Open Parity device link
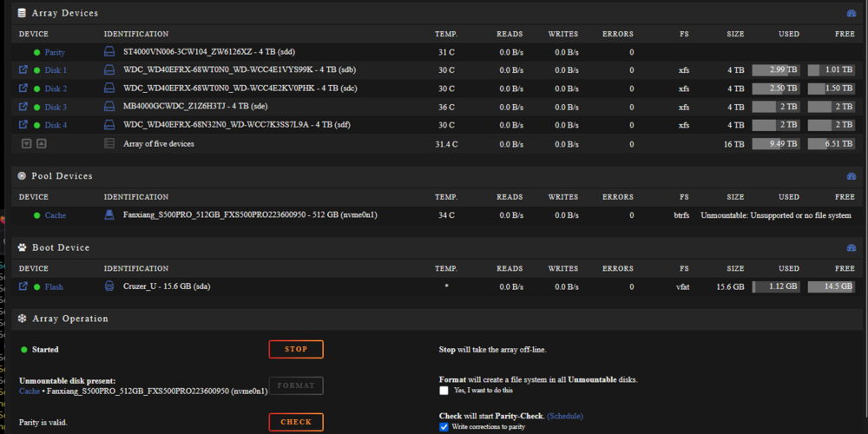868x434 pixels. click(x=55, y=53)
